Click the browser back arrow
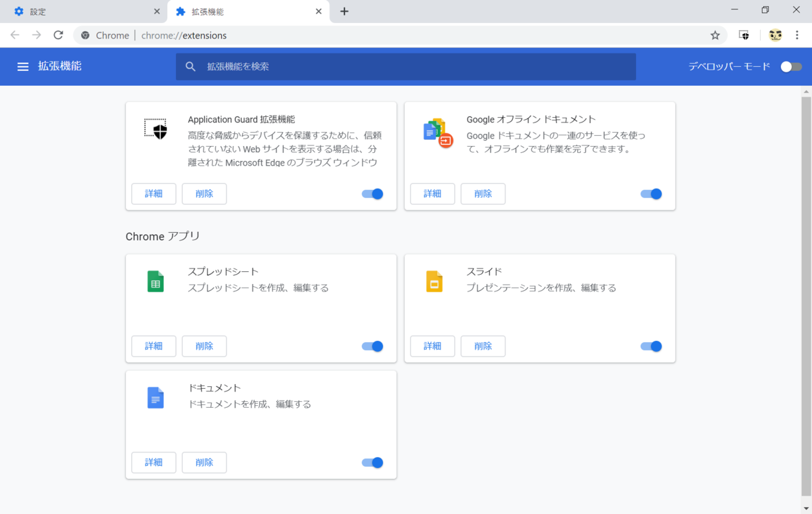812x514 pixels. tap(15, 35)
